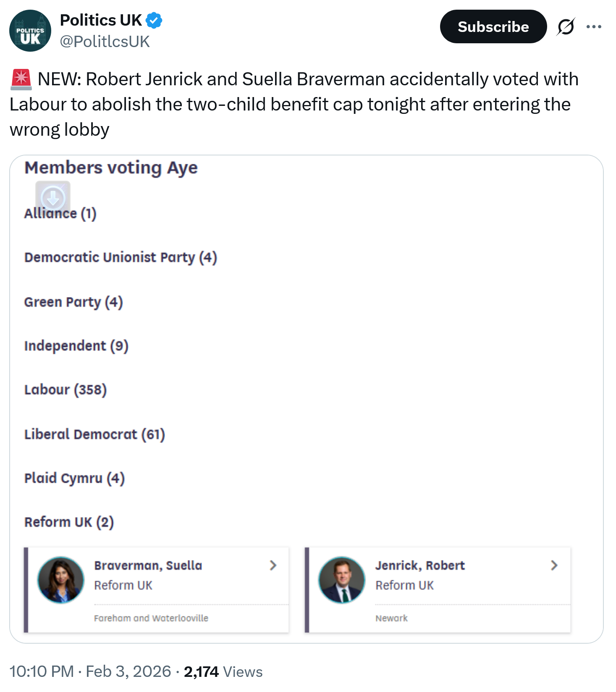Click the Politics UK profile avatar

click(x=30, y=31)
